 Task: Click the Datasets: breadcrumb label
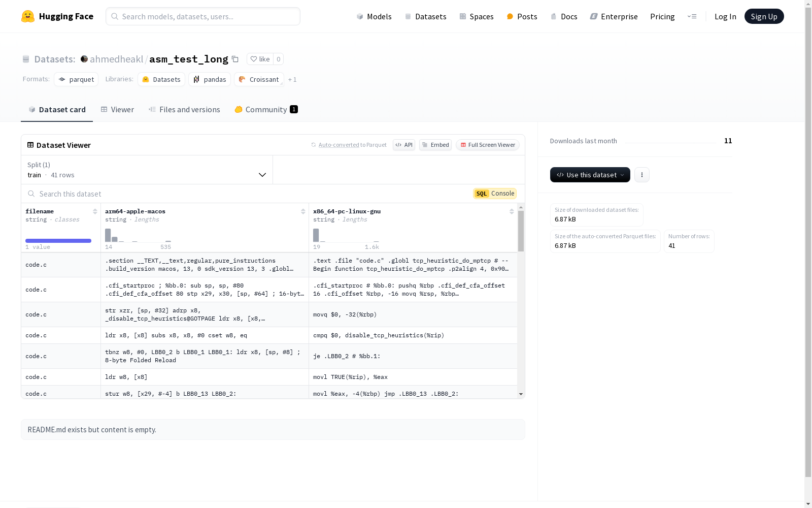(x=55, y=59)
